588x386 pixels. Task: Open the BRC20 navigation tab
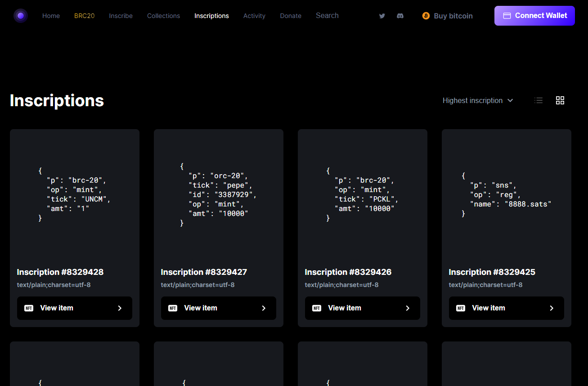[84, 16]
